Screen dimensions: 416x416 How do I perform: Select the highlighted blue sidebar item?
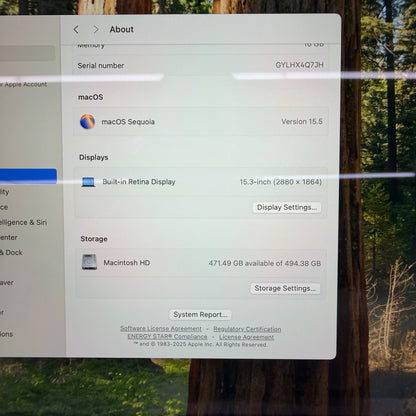pyautogui.click(x=28, y=176)
